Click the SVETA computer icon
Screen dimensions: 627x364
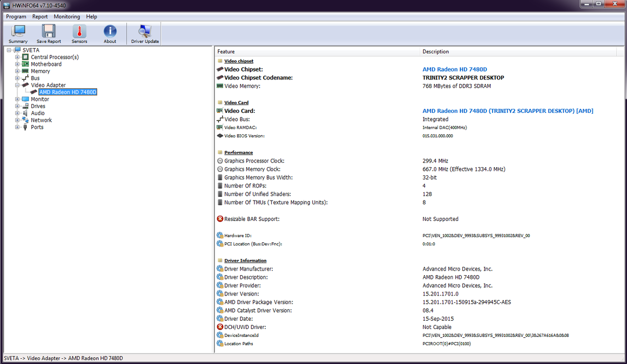click(x=17, y=50)
